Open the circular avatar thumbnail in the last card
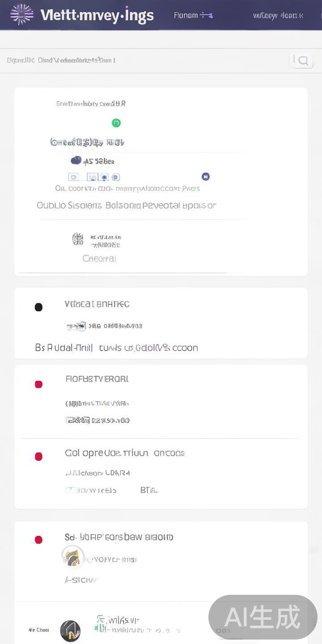The width and height of the screenshot is (322, 644). pos(72,557)
